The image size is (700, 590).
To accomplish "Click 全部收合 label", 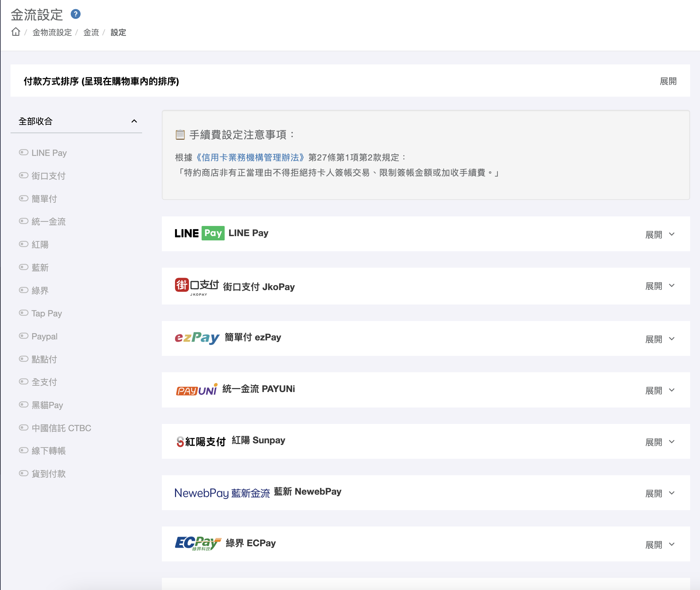I will 36,121.
